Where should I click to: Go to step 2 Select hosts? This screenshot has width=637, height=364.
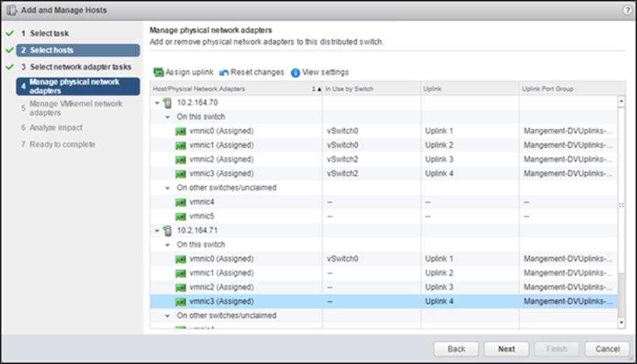[78, 50]
